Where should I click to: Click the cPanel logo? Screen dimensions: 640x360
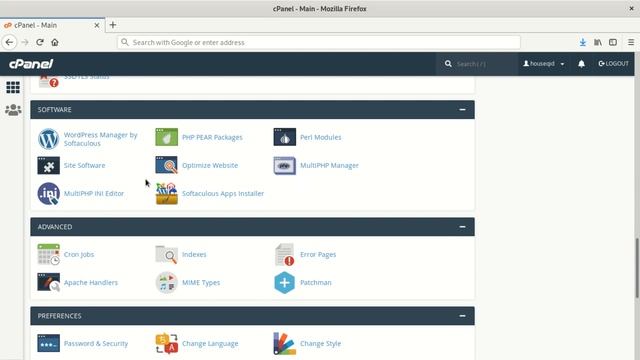coord(31,64)
